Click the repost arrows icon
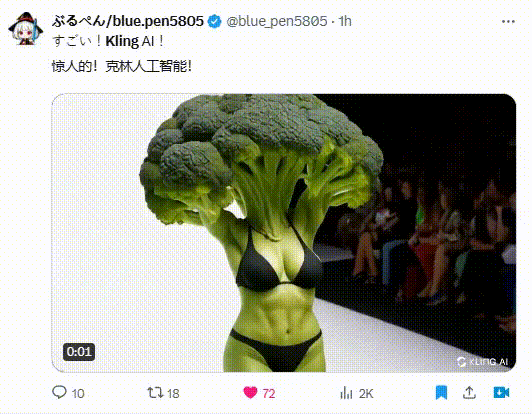The height and width of the screenshot is (414, 532). coord(155,393)
